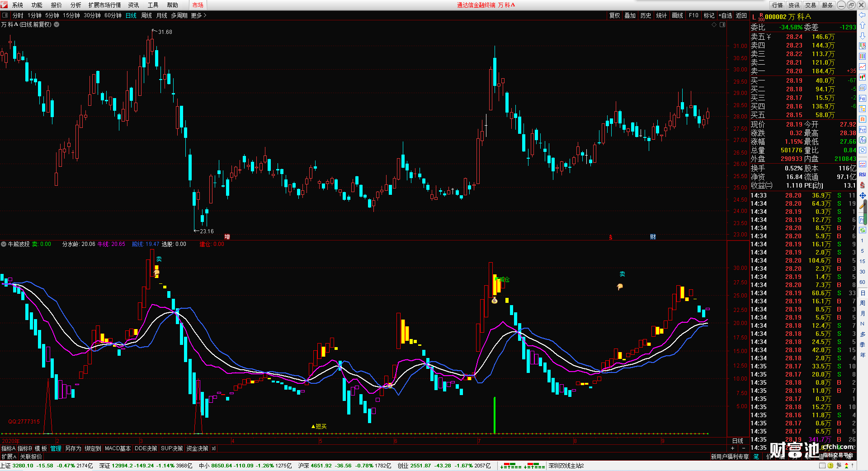Image resolution: width=868 pixels, height=471 pixels.
Task: Switch to the 5分钟 period
Action: (52, 15)
